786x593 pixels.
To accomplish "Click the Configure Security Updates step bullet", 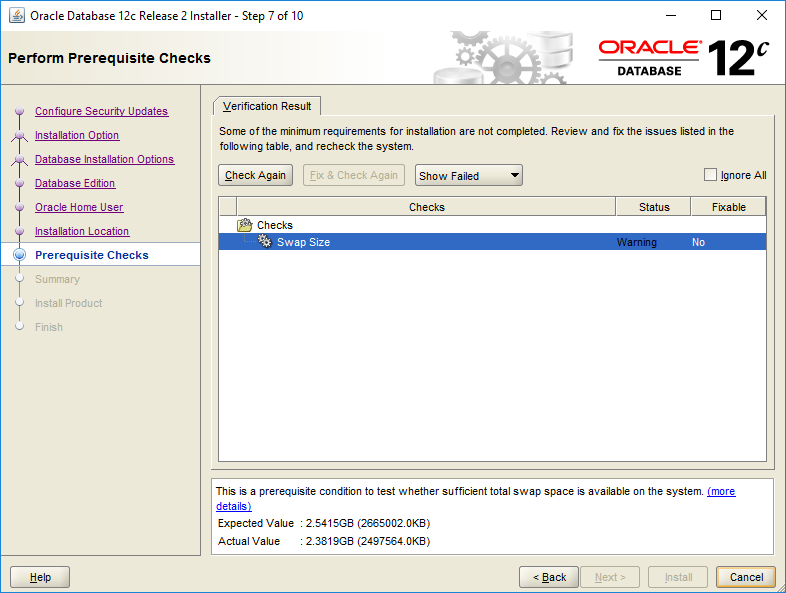I will [20, 111].
